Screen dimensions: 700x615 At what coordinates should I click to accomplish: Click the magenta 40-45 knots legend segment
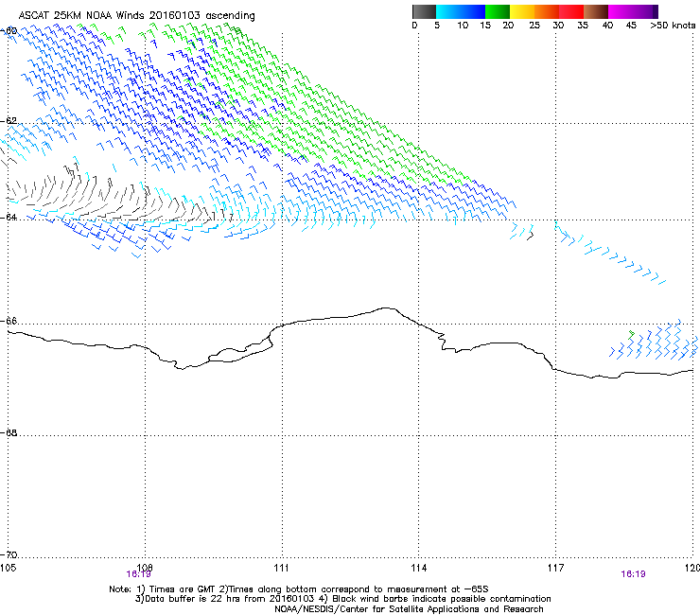coord(621,11)
